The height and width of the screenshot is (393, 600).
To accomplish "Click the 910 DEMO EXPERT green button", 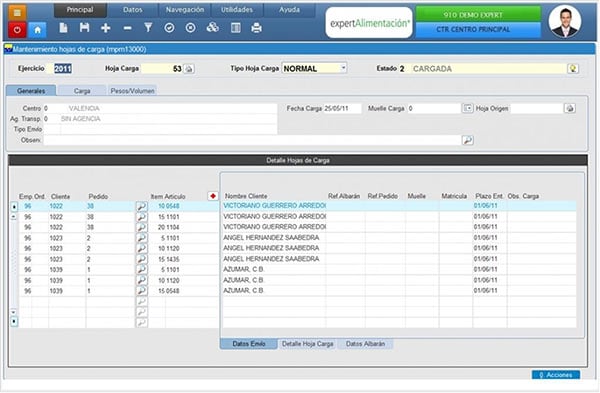I will click(x=478, y=15).
